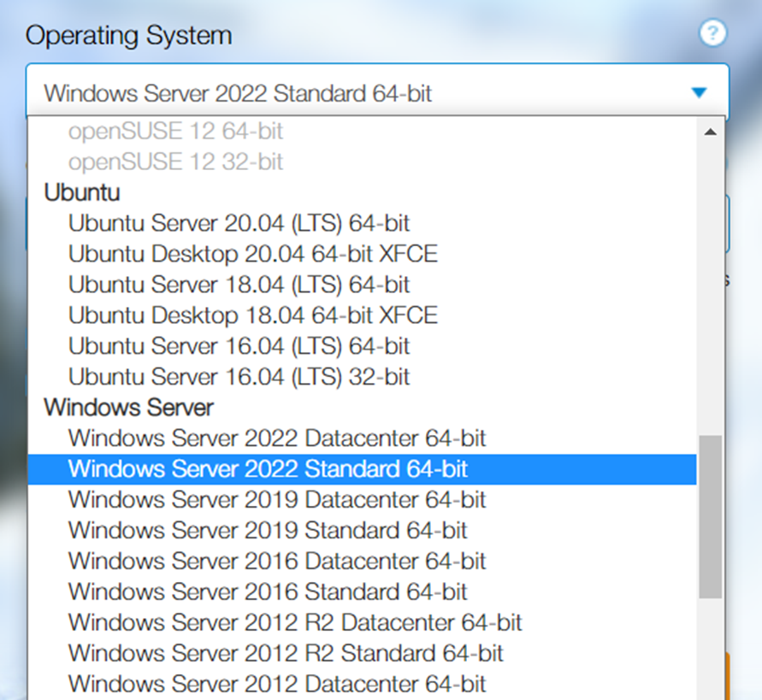Choose Windows Server 2012 R2 Datacenter 64-bit

362,623
